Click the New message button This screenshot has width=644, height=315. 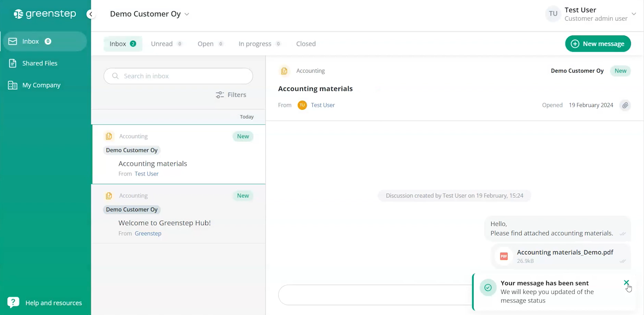(598, 44)
